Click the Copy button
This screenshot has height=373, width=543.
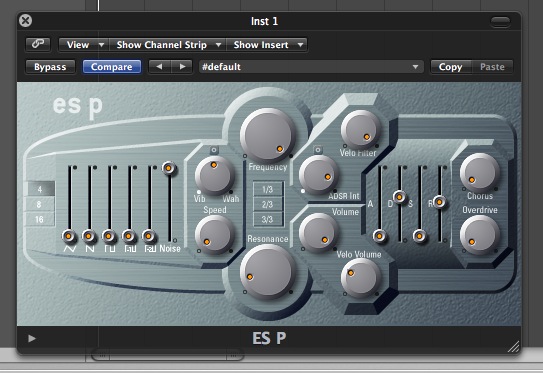coord(450,66)
